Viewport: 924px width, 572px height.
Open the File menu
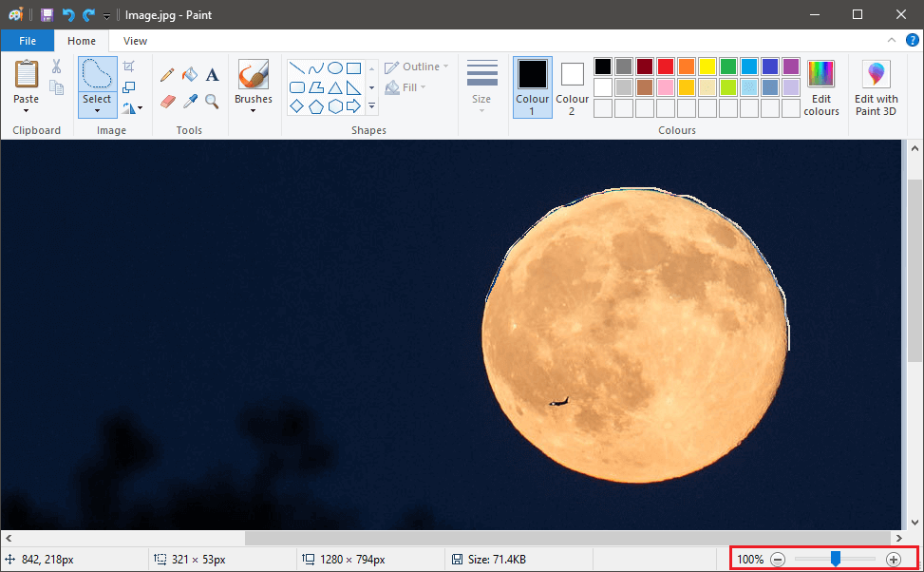(28, 41)
